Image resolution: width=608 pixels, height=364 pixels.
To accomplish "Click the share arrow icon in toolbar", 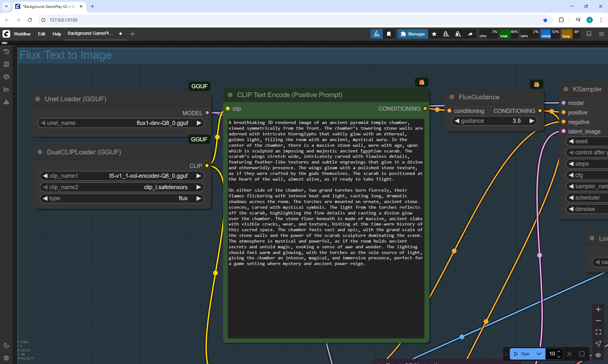I will pyautogui.click(x=470, y=34).
